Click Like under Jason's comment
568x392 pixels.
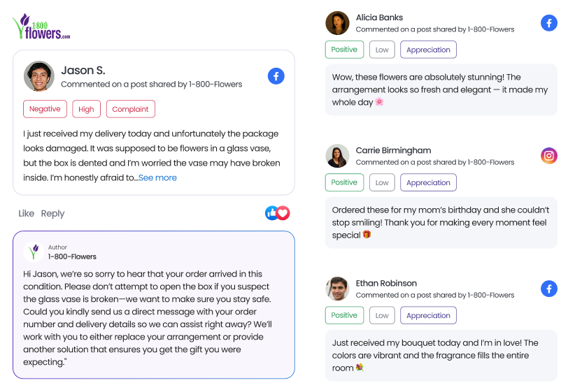point(26,213)
